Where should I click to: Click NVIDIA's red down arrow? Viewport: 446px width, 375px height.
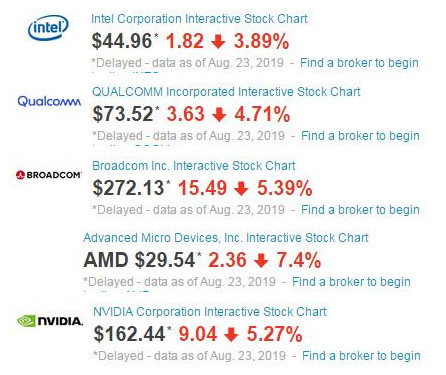(x=231, y=335)
